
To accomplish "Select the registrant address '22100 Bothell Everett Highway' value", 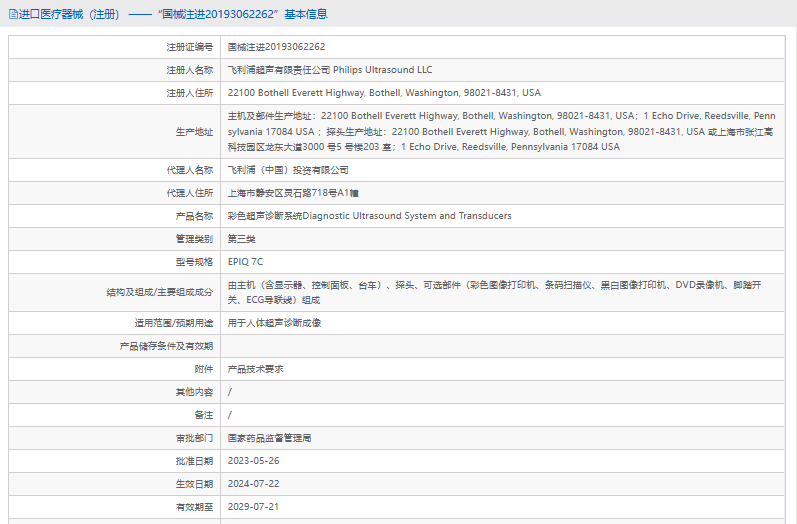I will click(384, 93).
